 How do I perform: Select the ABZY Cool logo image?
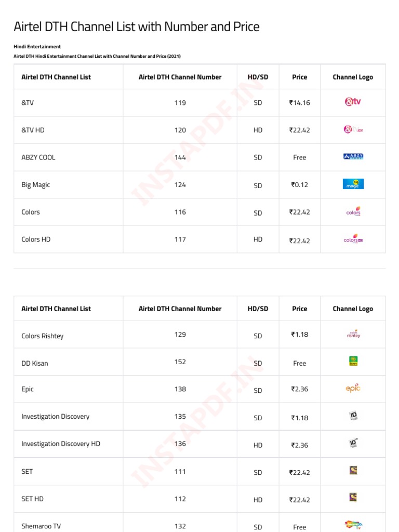[x=353, y=156]
